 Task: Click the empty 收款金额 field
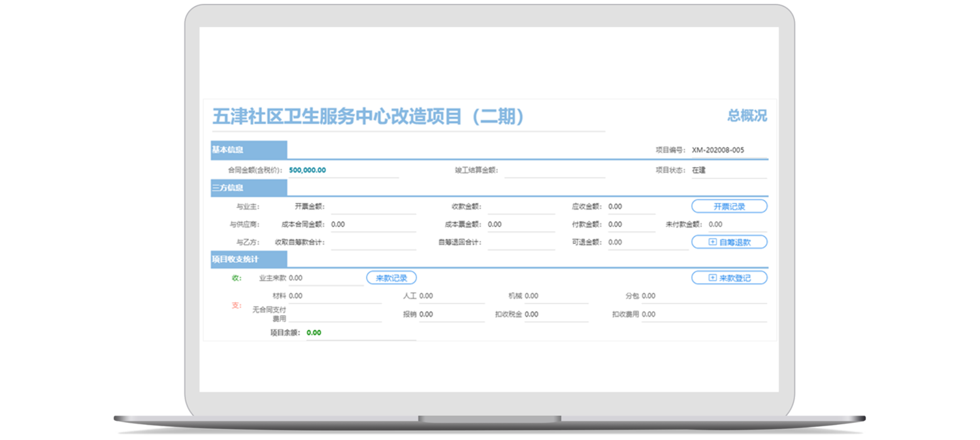[x=521, y=207]
